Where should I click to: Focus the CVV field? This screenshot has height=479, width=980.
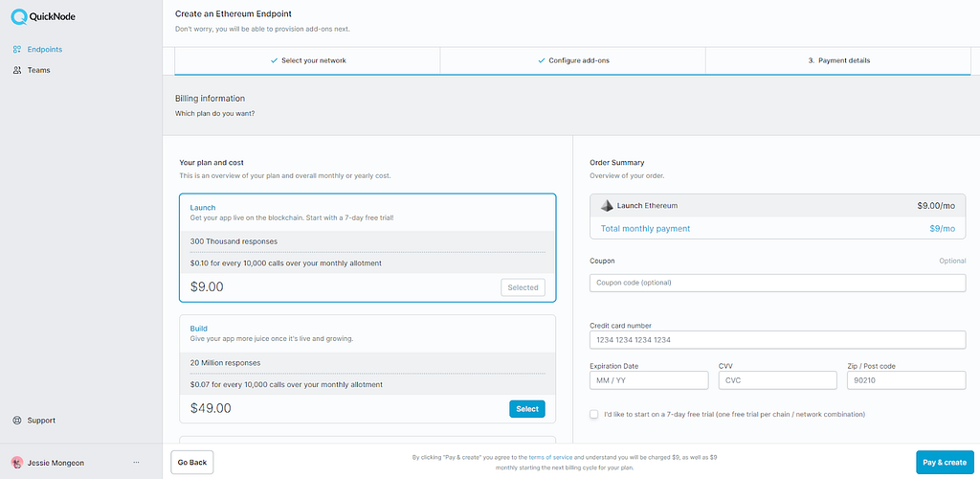tap(777, 380)
